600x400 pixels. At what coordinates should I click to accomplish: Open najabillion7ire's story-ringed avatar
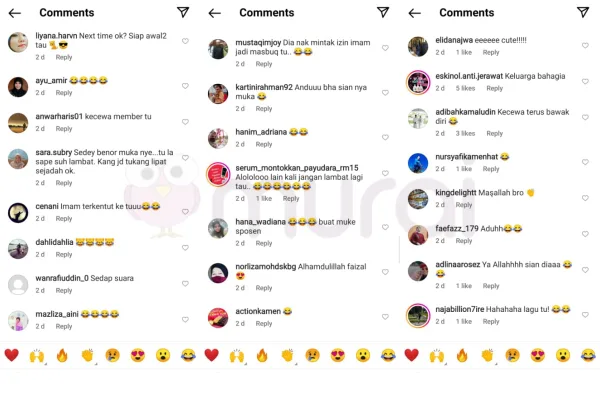(418, 316)
